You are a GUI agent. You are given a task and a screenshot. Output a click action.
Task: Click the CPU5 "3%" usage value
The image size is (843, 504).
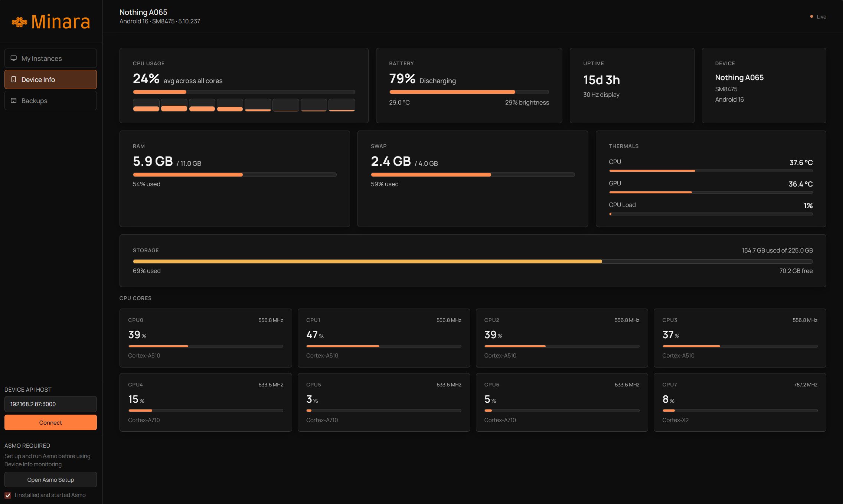click(312, 399)
